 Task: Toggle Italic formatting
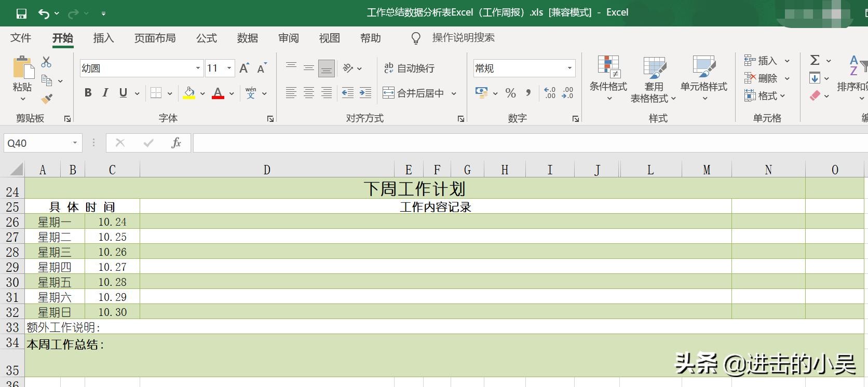[x=105, y=93]
